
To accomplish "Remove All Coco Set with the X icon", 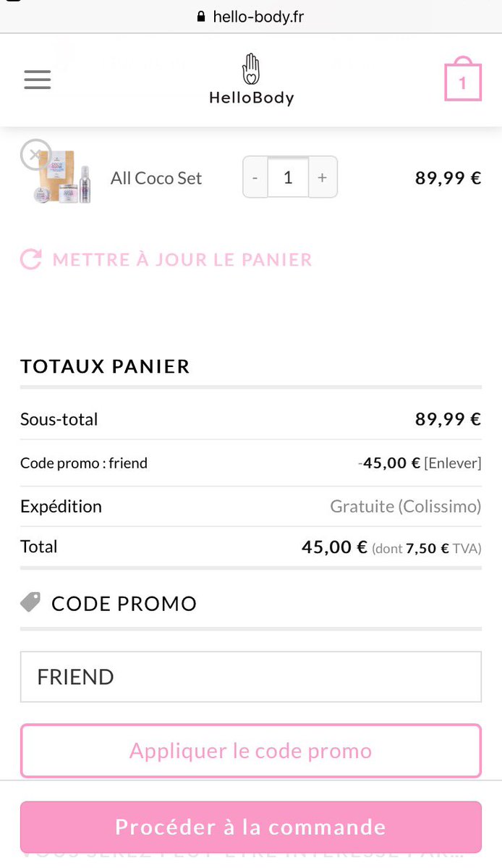I will pos(35,154).
